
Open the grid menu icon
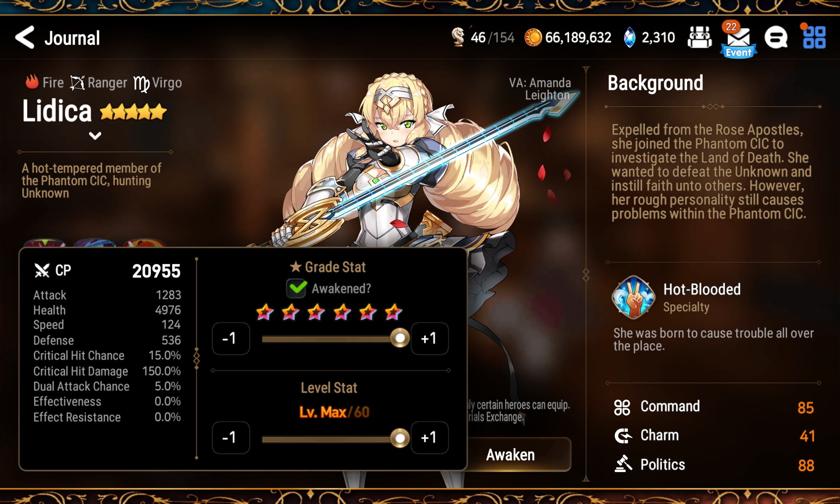(x=814, y=37)
